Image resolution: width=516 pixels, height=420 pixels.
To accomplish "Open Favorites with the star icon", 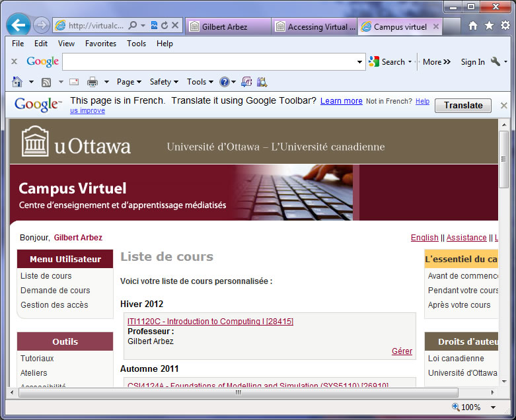I will point(489,25).
